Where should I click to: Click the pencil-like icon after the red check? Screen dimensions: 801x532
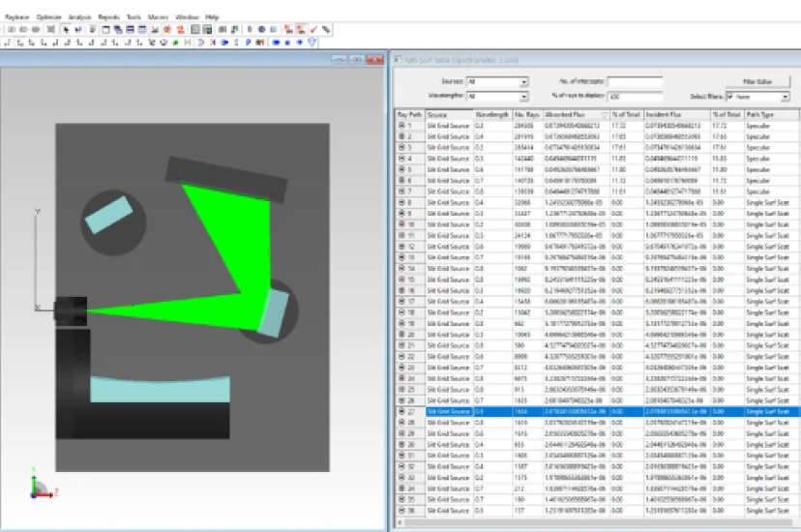point(326,30)
